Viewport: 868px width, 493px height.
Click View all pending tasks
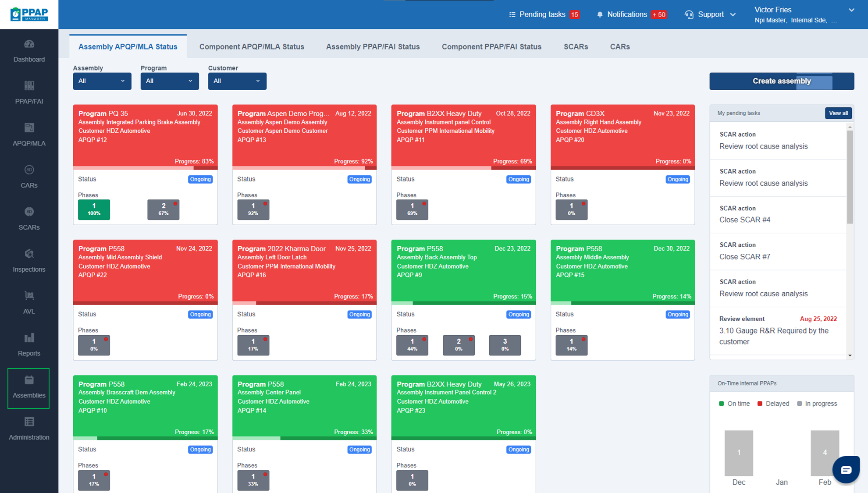point(838,113)
